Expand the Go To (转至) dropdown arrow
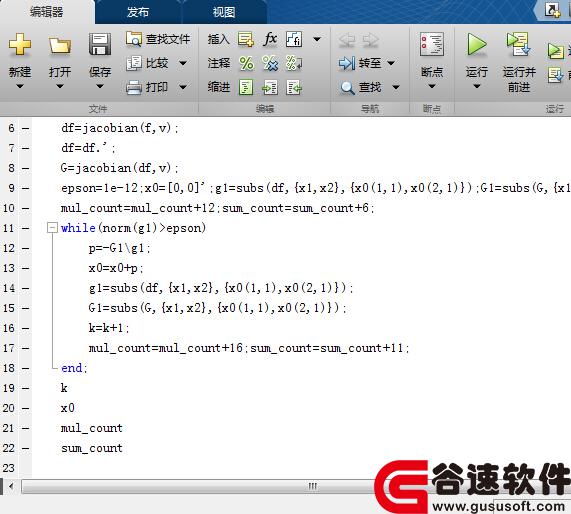The image size is (571, 514). pyautogui.click(x=391, y=63)
